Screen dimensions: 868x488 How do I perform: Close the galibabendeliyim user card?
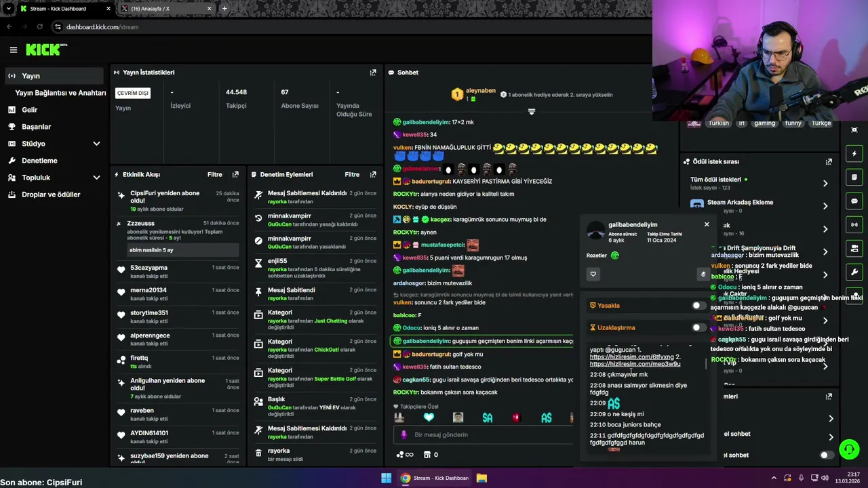point(707,224)
